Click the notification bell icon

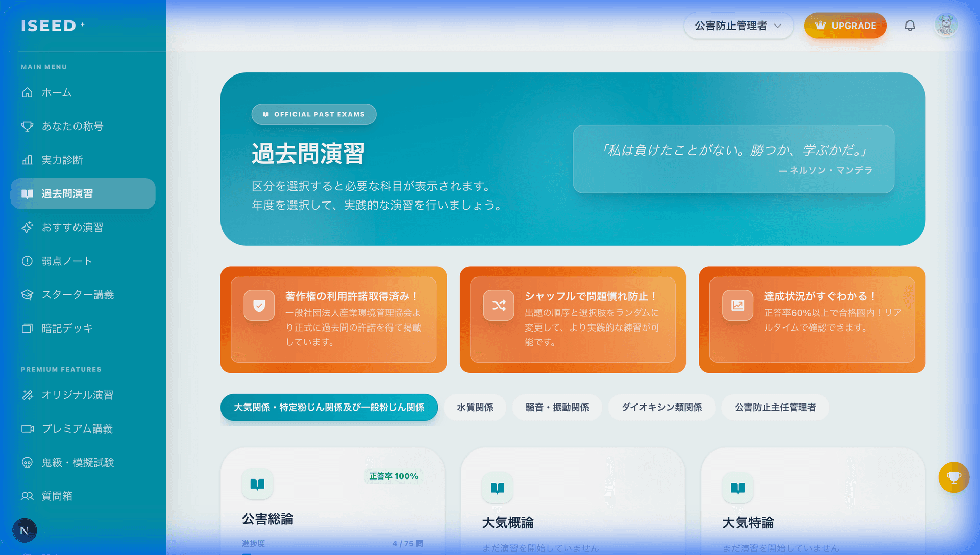910,25
